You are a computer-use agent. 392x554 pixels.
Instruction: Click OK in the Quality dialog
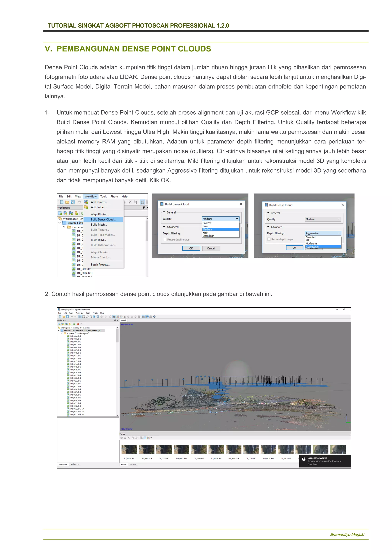point(191,248)
